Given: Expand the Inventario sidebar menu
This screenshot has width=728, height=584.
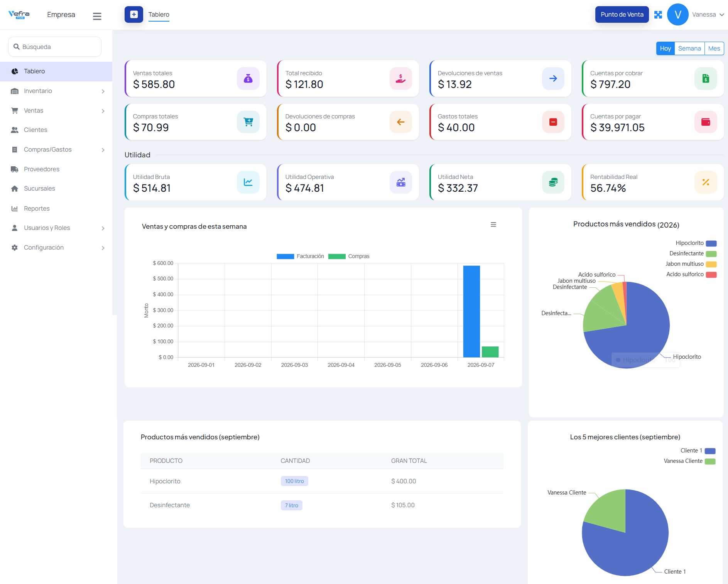Looking at the screenshot, I should coord(56,91).
